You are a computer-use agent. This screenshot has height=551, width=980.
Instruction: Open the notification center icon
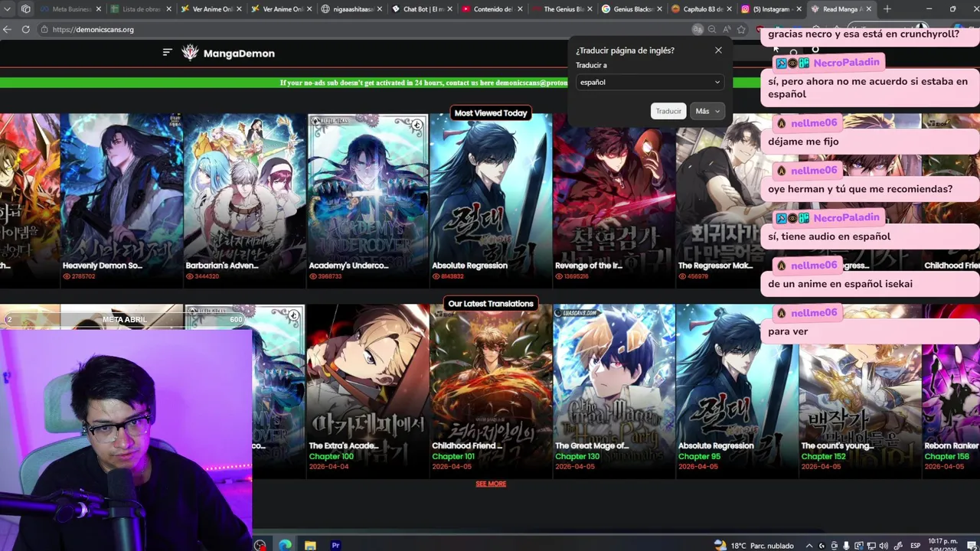pyautogui.click(x=970, y=545)
